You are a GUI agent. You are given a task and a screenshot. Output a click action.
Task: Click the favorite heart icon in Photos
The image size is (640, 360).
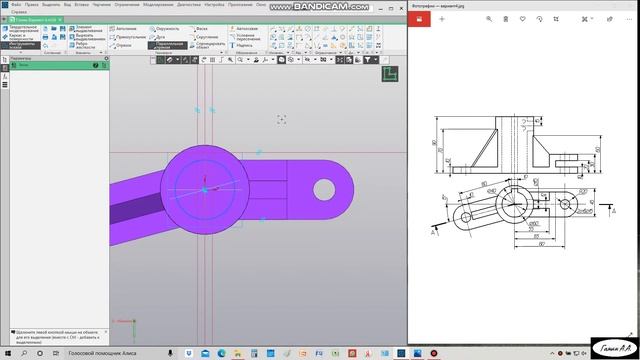tap(522, 19)
